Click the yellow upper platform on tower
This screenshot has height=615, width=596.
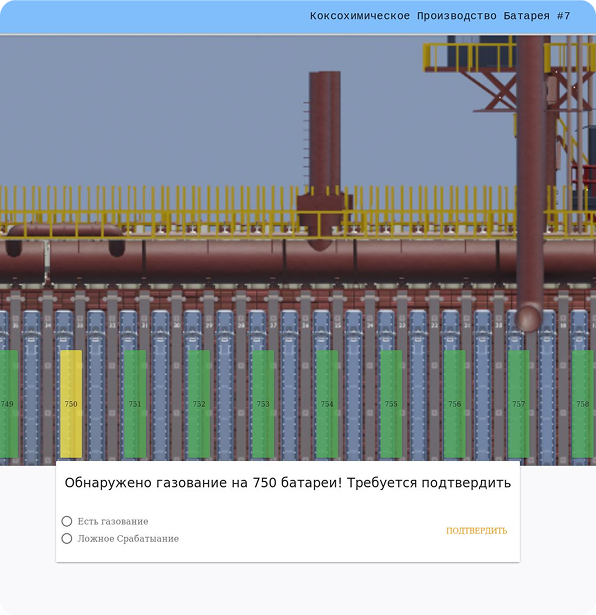click(x=510, y=55)
